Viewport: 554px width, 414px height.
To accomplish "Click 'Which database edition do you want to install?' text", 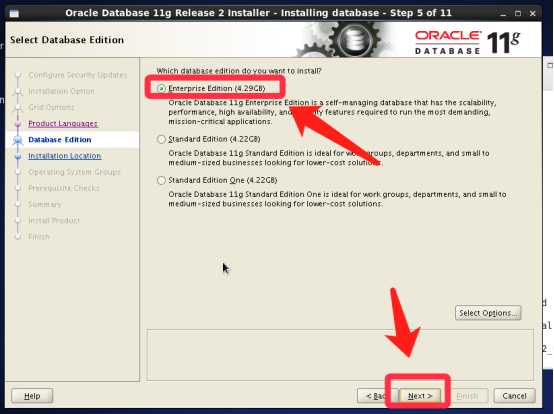I will (x=239, y=71).
